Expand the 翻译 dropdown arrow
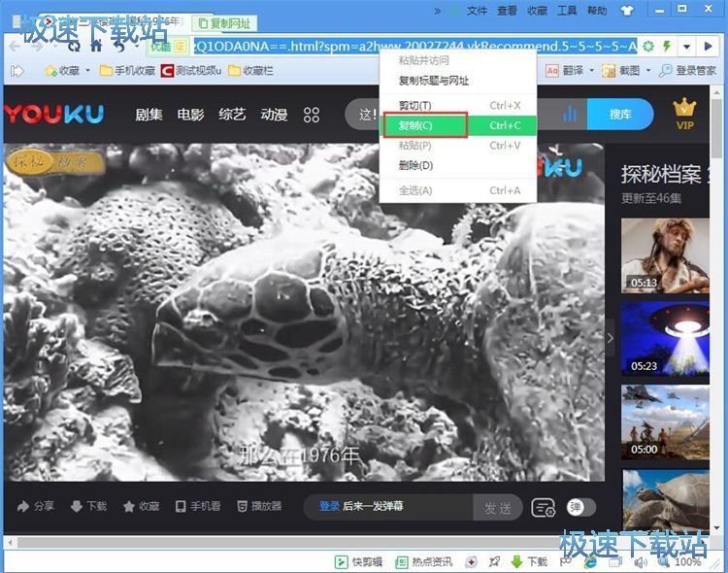This screenshot has width=728, height=573. 591,71
